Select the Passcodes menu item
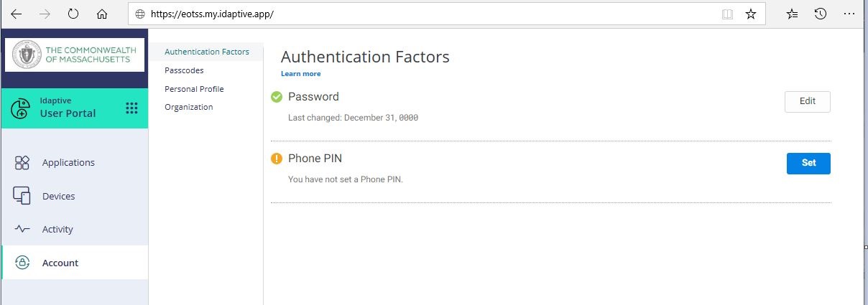868x305 pixels. 184,70
